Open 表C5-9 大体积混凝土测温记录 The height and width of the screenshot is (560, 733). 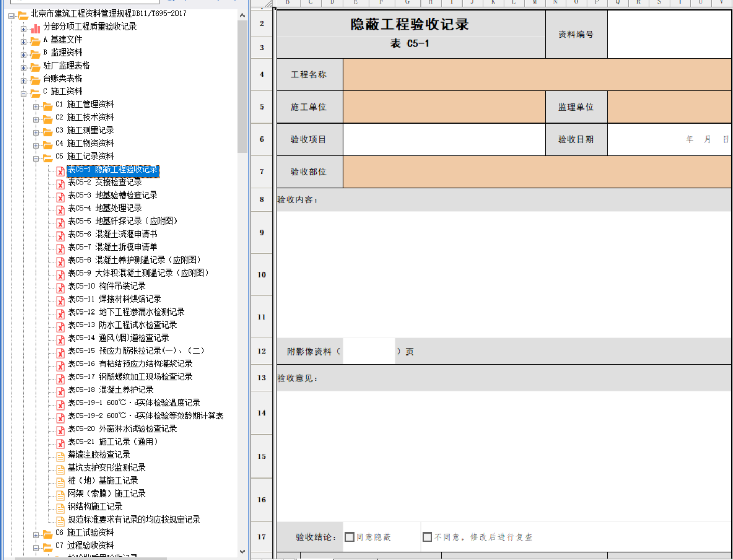(x=139, y=273)
